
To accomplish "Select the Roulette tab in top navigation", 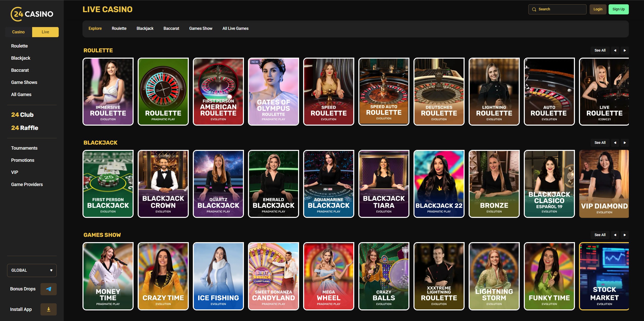I will 119,29.
